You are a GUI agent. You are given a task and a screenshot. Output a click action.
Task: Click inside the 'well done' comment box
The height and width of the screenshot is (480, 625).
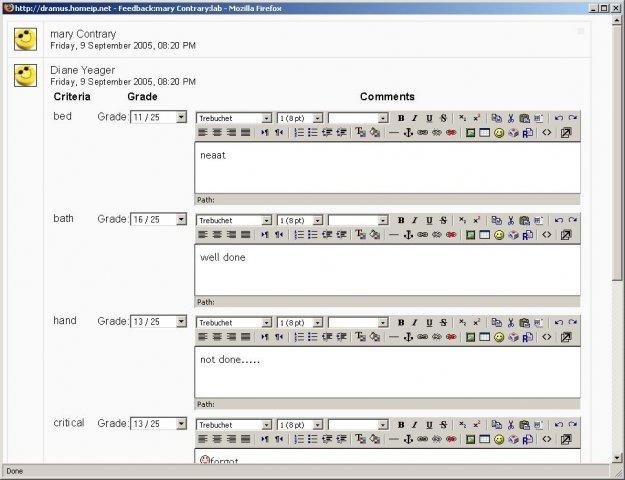[387, 270]
